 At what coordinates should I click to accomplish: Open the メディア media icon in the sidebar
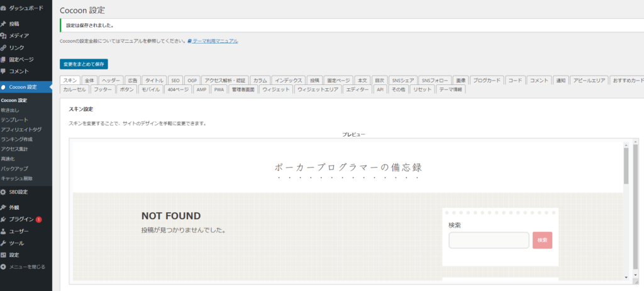pos(3,36)
